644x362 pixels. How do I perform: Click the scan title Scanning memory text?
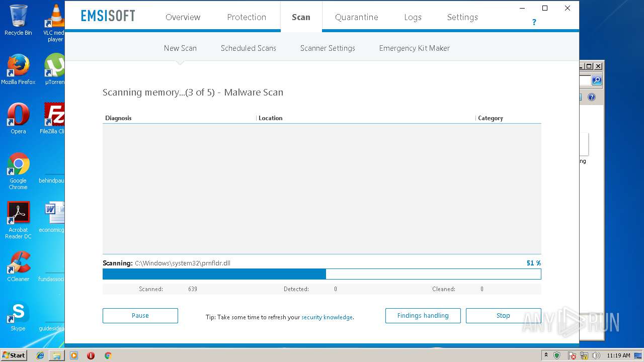[193, 93]
